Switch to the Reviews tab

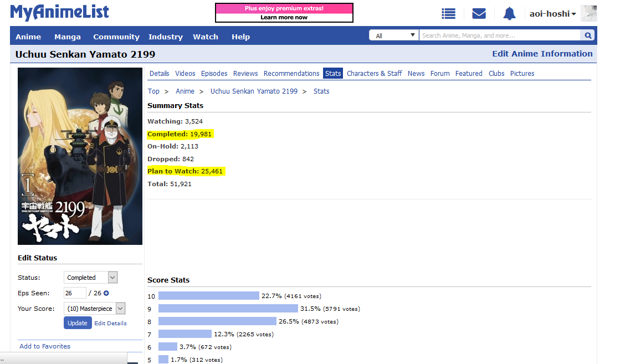pos(245,73)
